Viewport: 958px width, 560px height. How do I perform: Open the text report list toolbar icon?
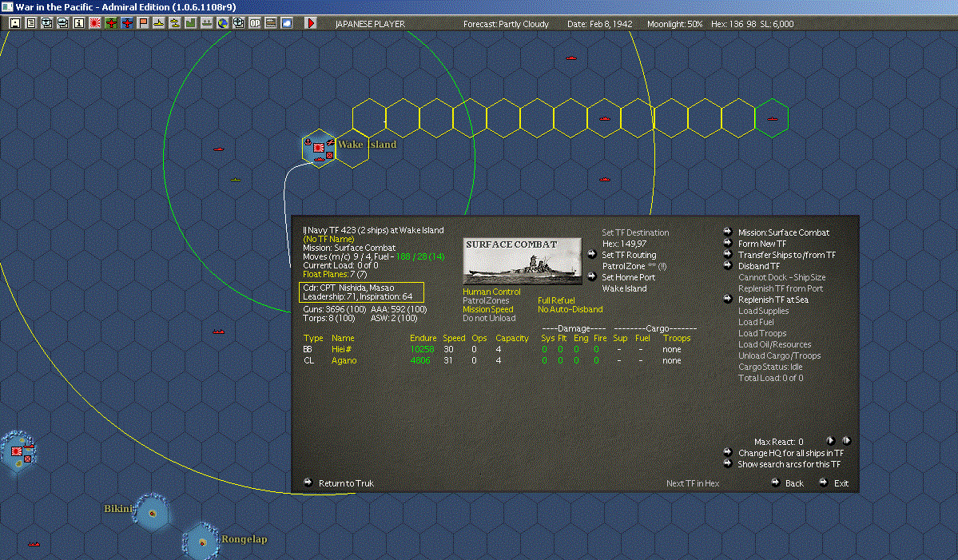point(31,23)
